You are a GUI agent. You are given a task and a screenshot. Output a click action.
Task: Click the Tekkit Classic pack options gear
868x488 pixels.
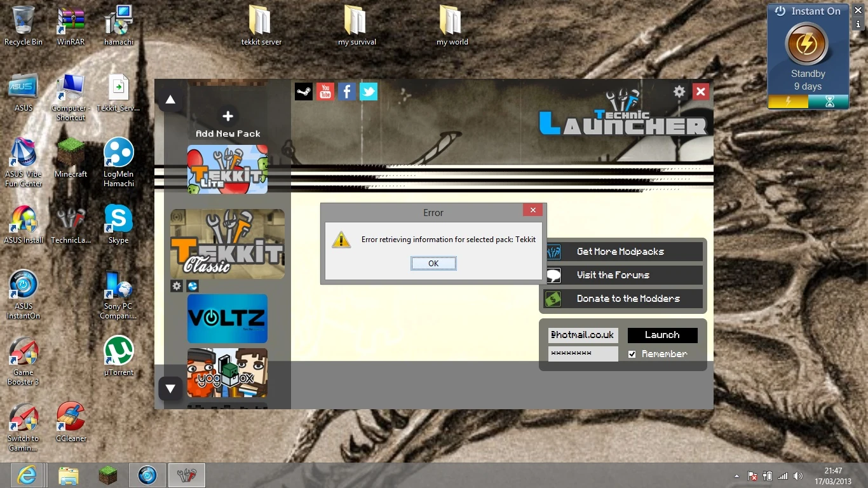(177, 287)
